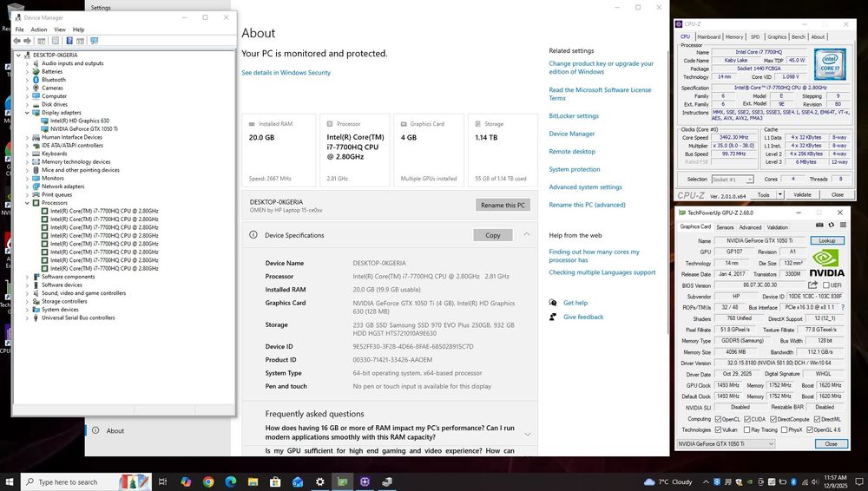Select Intel(R) HD Graphics 630 in Device Manager
The image size is (868, 491).
(80, 121)
